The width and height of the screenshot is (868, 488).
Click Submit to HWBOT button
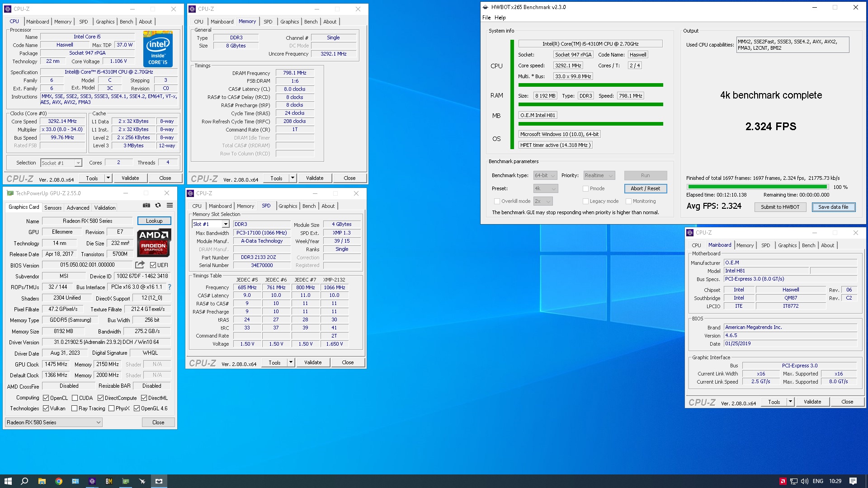(x=780, y=207)
